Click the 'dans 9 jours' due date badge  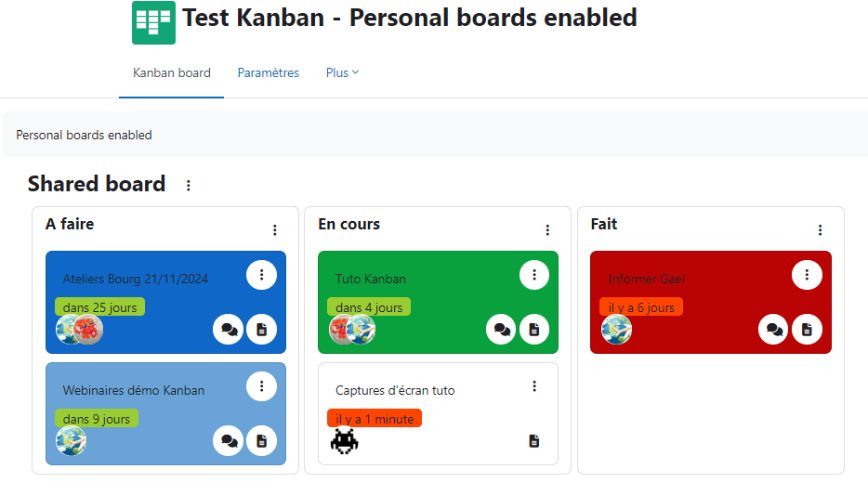(97, 419)
